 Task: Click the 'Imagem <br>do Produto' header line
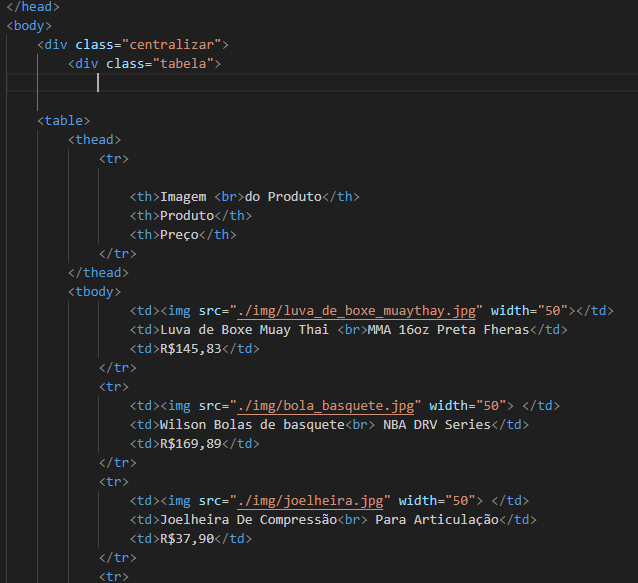245,197
